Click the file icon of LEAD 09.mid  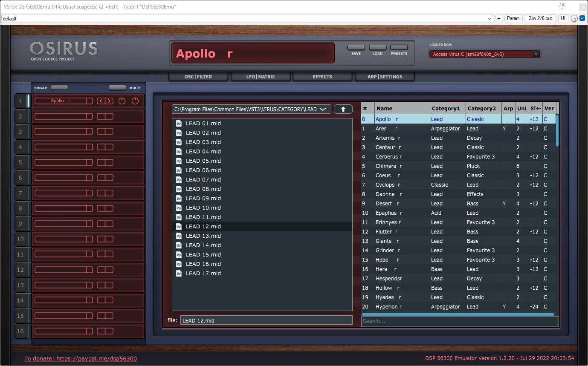(179, 199)
